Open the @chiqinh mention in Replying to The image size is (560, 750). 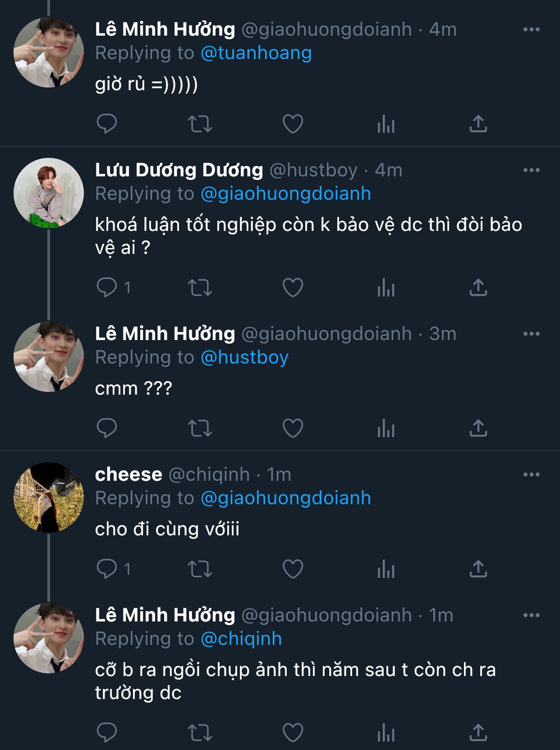click(241, 639)
